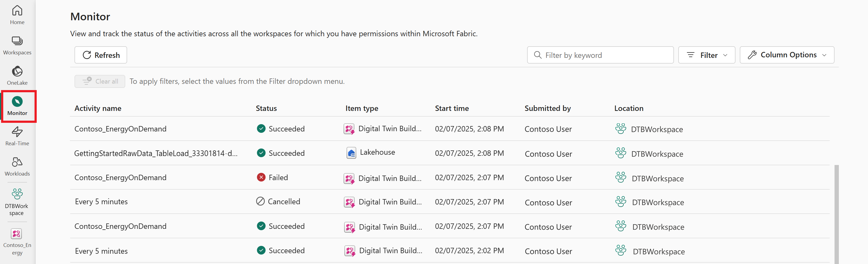Go to Workspaces in the sidebar
The width and height of the screenshot is (868, 264).
17,45
